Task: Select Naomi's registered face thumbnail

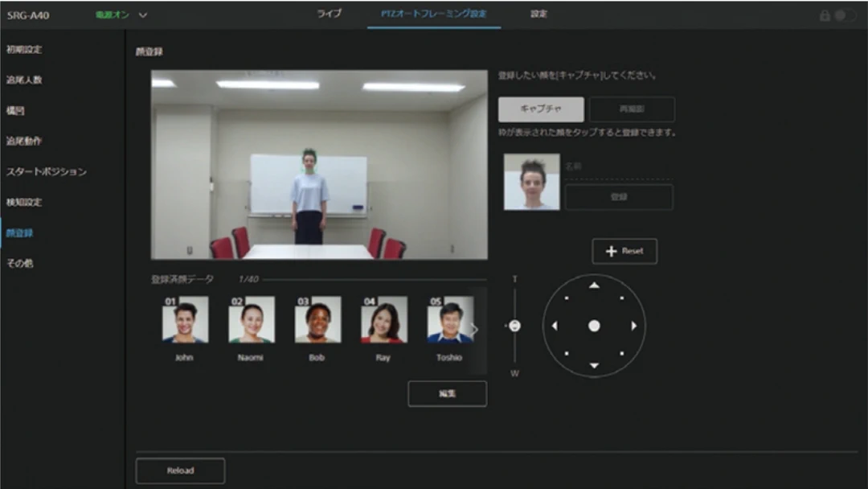Action: 251,320
